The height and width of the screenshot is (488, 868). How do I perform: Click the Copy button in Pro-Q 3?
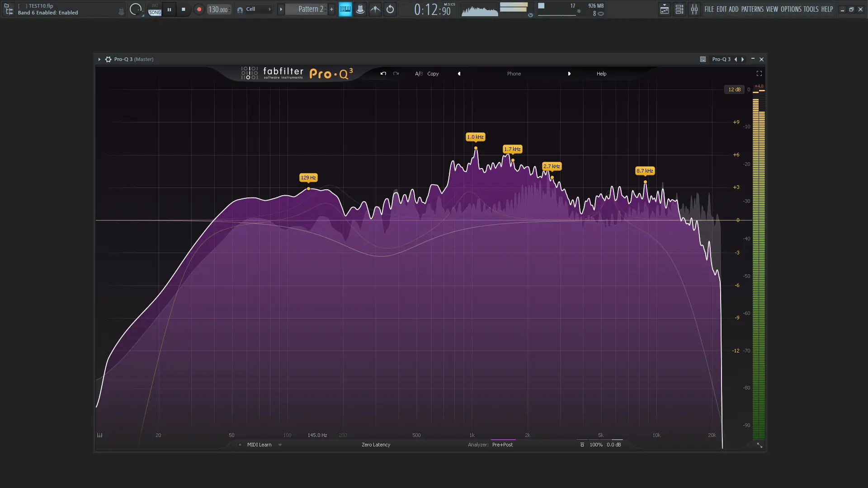(x=433, y=74)
